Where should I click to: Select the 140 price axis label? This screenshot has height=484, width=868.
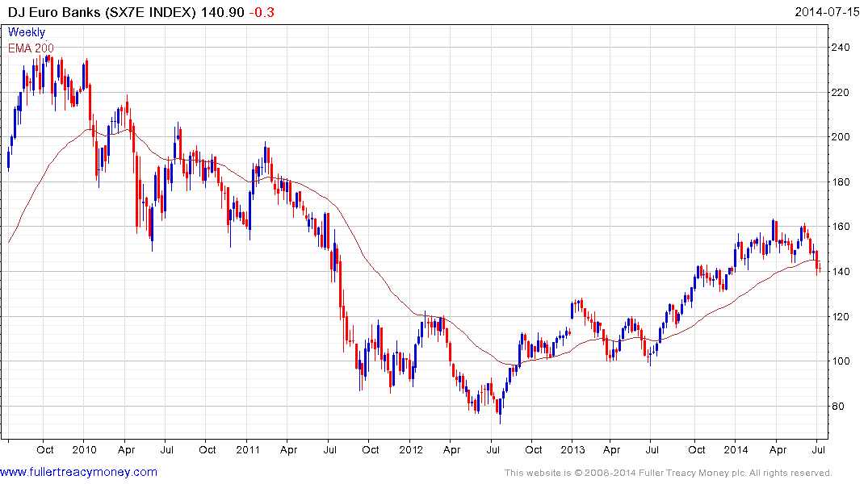click(841, 272)
